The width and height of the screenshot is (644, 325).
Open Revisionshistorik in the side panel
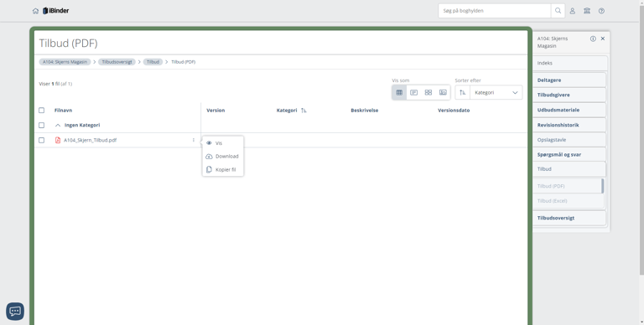pyautogui.click(x=569, y=125)
